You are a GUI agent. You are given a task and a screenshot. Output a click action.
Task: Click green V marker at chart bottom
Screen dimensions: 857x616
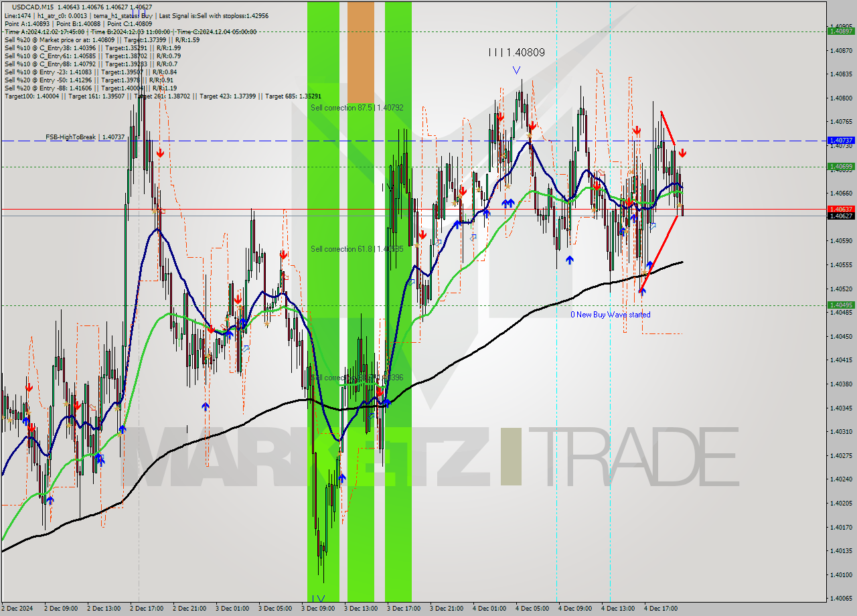[319, 599]
